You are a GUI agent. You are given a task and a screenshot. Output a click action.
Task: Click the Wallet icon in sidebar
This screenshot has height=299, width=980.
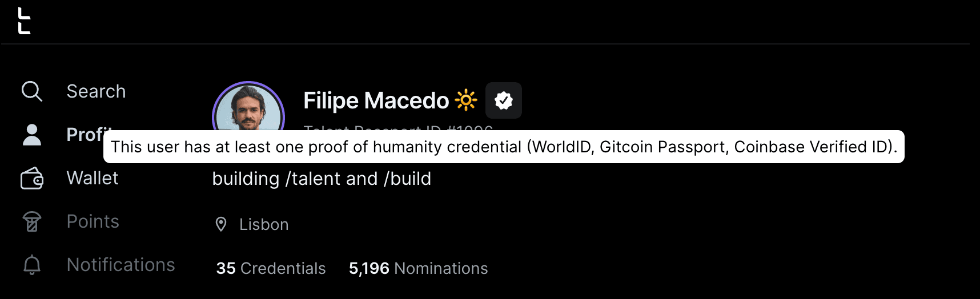coord(31,179)
